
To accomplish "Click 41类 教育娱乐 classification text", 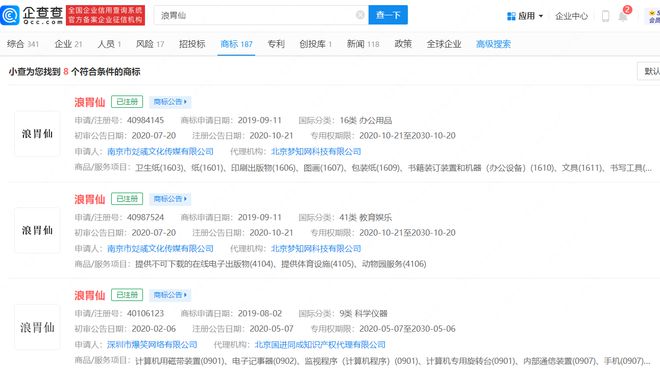I will (x=365, y=218).
